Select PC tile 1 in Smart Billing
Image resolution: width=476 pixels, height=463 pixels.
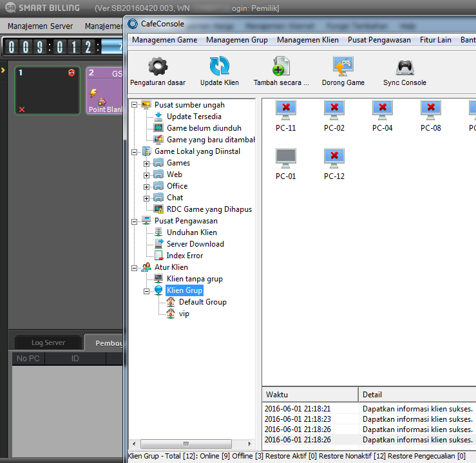coord(48,90)
